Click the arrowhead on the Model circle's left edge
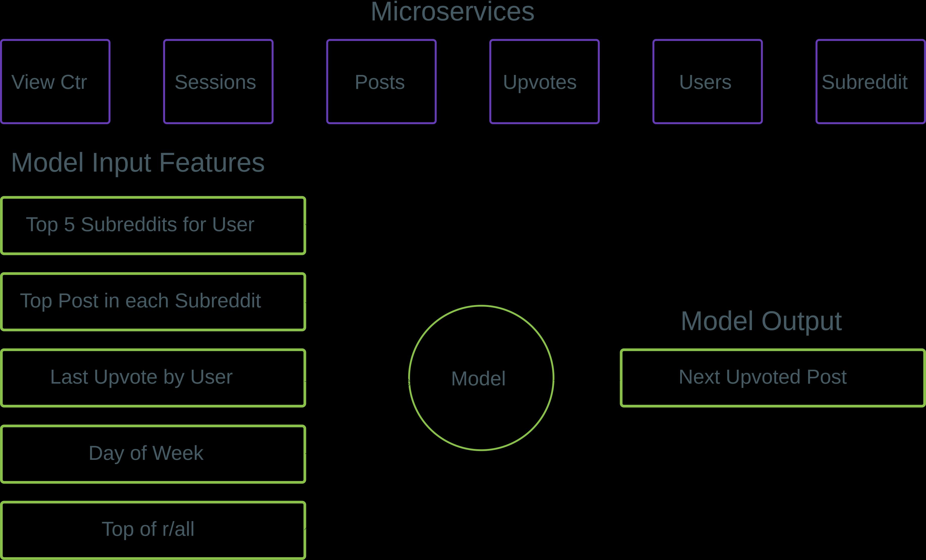 [x=409, y=382]
